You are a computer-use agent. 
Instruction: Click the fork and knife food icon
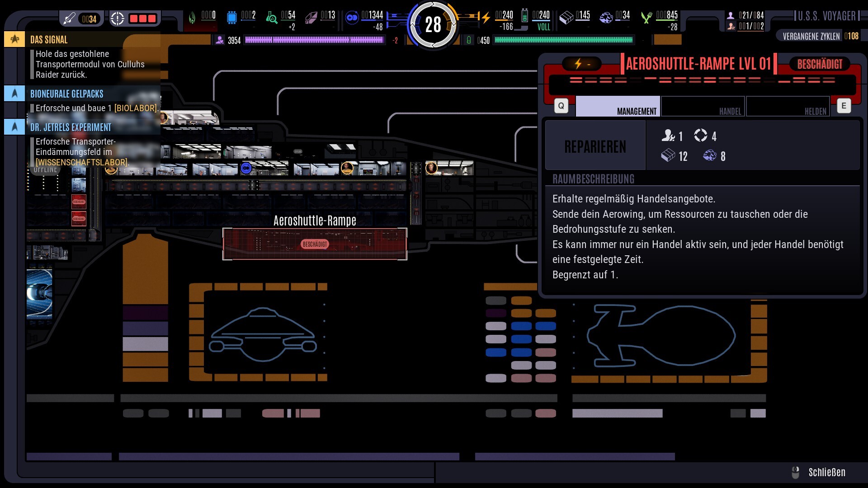[646, 18]
